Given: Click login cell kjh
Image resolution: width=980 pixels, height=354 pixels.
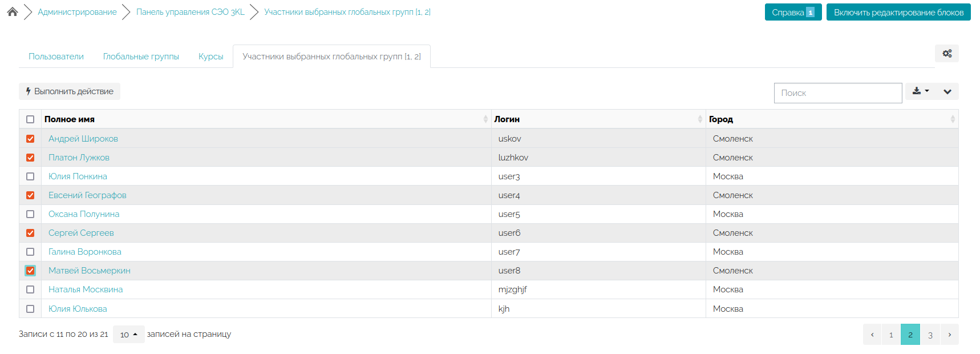Looking at the screenshot, I should (598, 309).
